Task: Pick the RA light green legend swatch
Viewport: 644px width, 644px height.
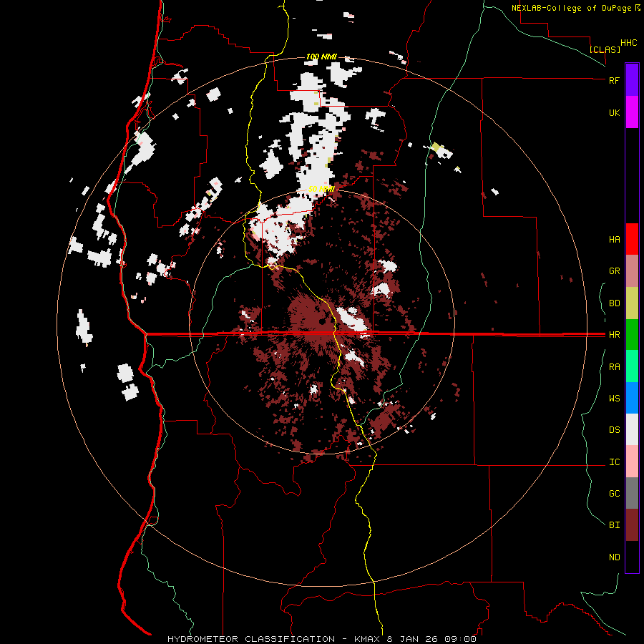Action: pos(632,366)
